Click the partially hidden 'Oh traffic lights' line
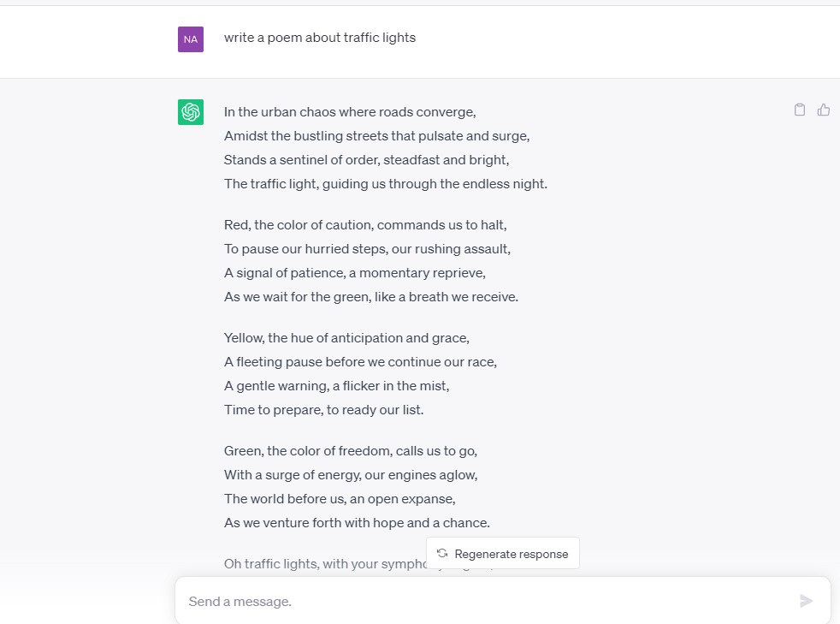The image size is (840, 624). tap(325, 564)
